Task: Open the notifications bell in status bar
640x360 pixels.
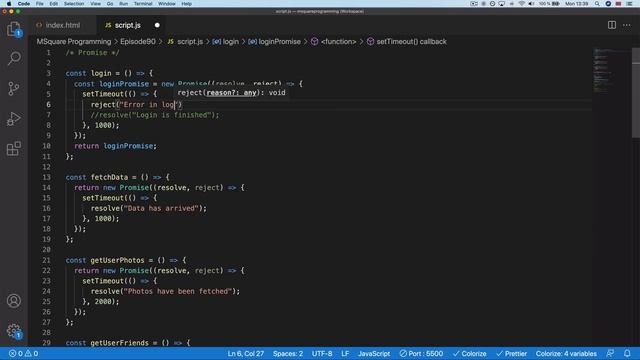Action: (x=627, y=353)
